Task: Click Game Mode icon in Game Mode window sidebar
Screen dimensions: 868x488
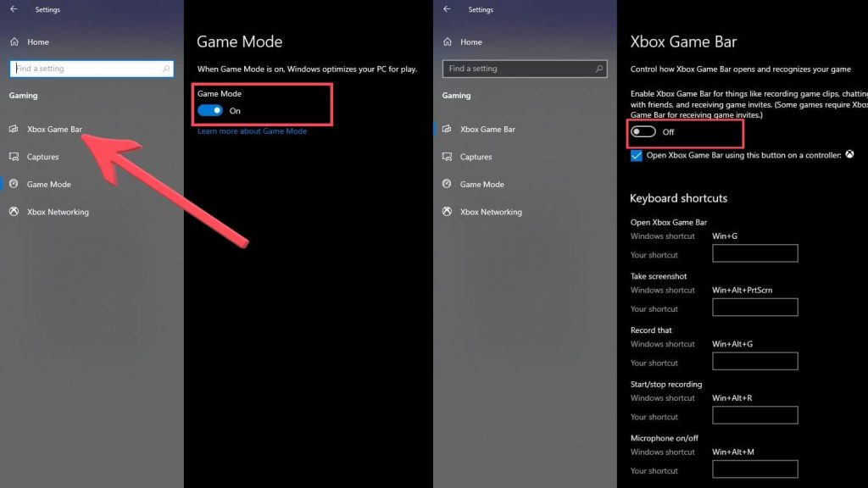Action: click(x=14, y=184)
